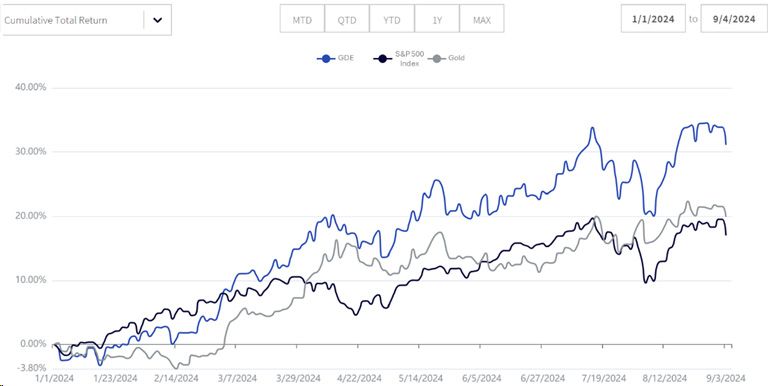Toggle the Gold series legend entry

(x=446, y=58)
